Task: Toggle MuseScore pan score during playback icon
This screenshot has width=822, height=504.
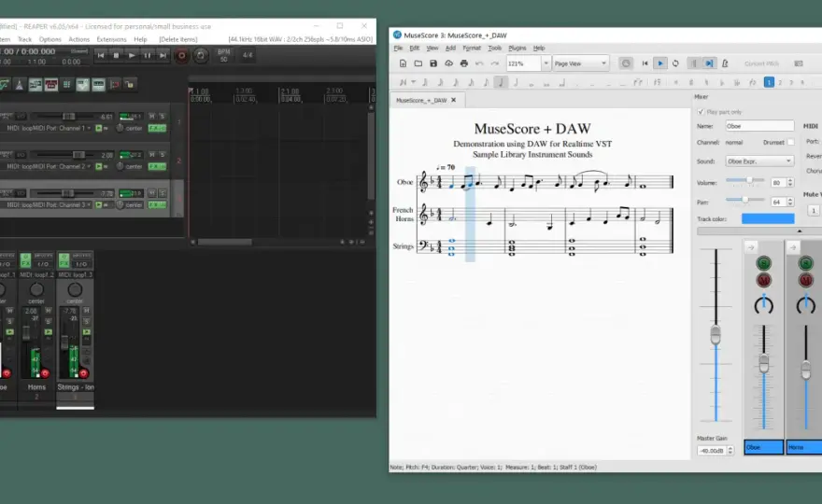Action: pos(709,63)
